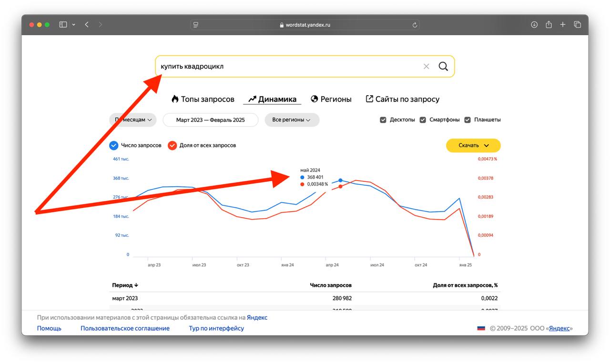Show tab overview icon in Safari
Viewport: 610px width, 364px height.
577,25
